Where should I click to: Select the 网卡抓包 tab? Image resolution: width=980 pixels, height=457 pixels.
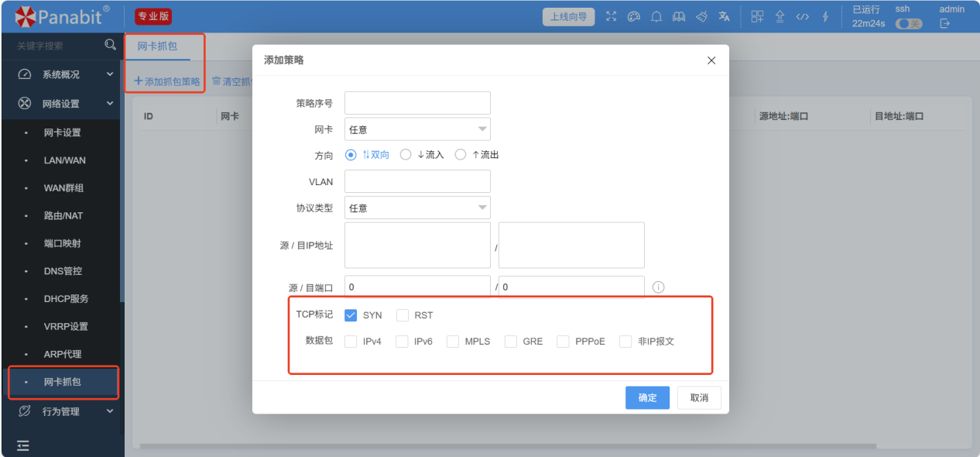157,46
